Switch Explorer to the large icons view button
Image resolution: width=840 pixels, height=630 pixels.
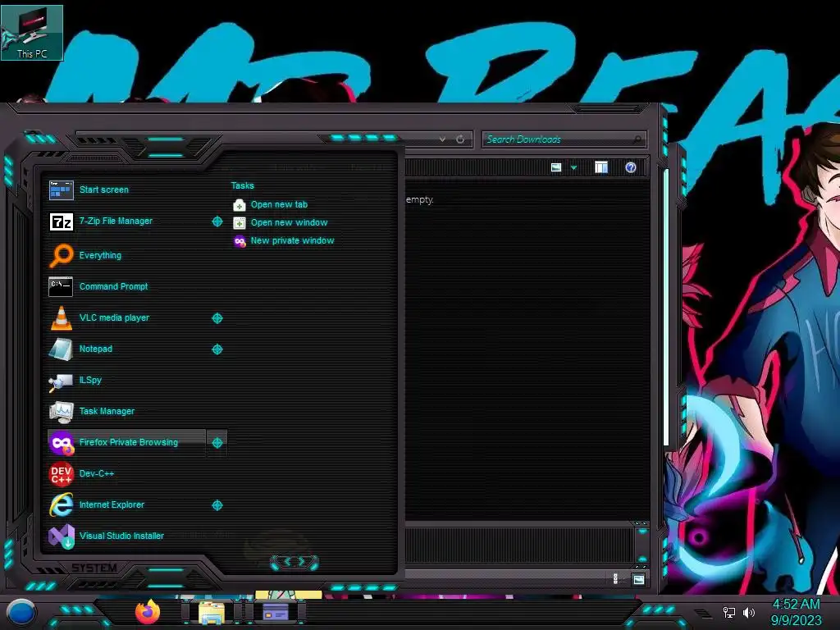[638, 579]
